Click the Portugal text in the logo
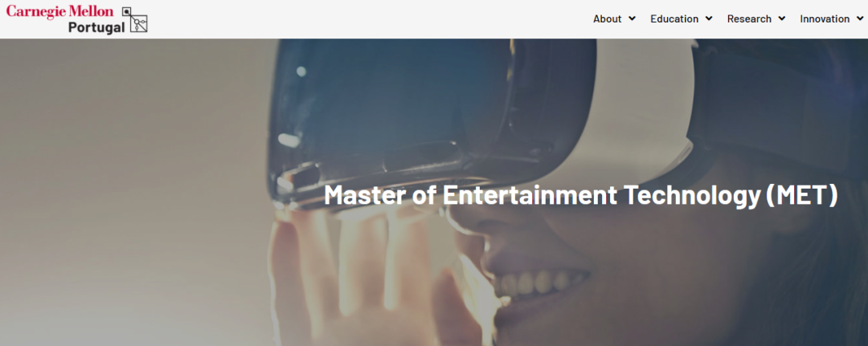868x346 pixels. point(96,27)
